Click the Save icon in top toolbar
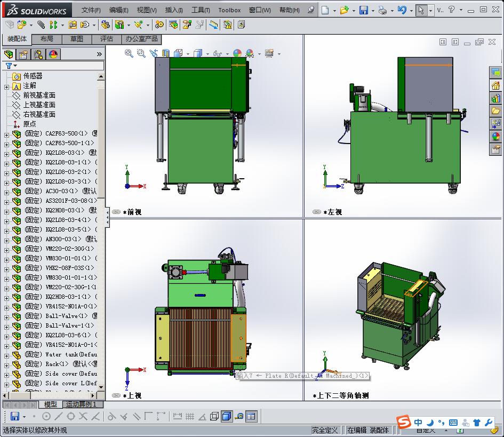 (363, 10)
